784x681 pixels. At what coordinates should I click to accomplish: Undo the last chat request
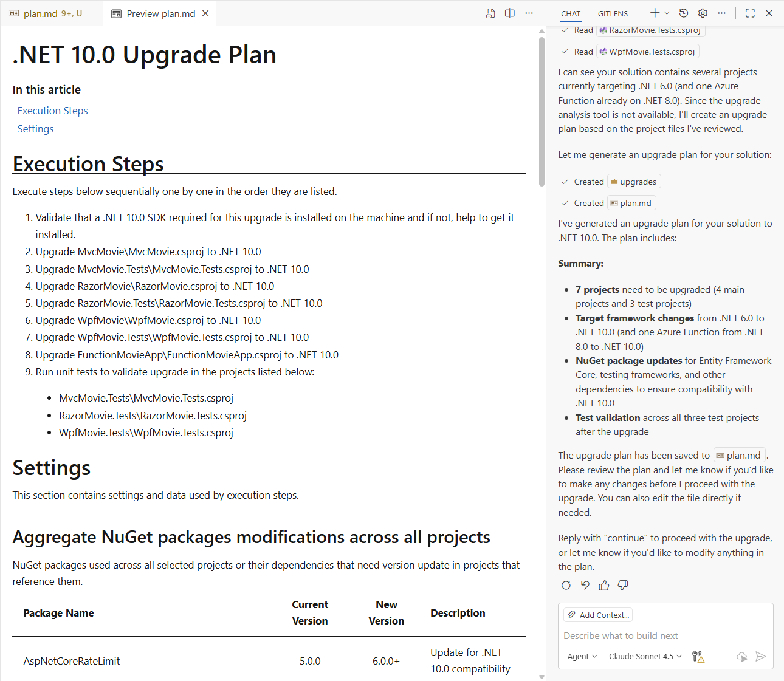pos(585,585)
